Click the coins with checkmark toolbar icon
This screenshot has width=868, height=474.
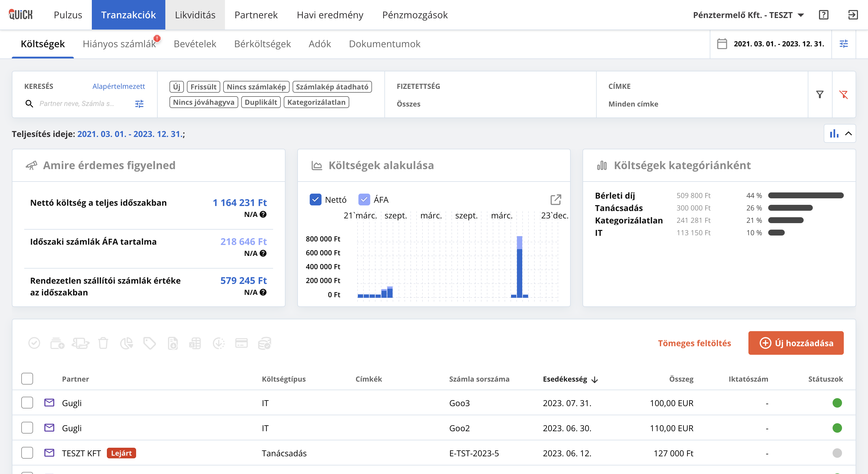(265, 343)
